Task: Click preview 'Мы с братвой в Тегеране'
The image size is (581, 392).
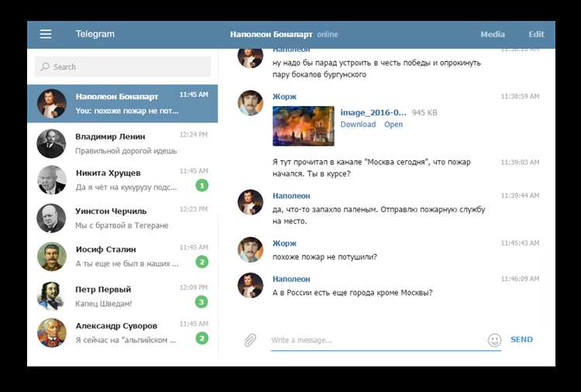Action: pos(122,225)
